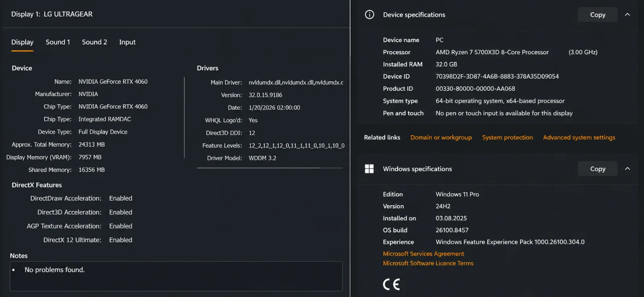Select the manufacturer value 'NVIDIA'
644x297 pixels.
88,94
